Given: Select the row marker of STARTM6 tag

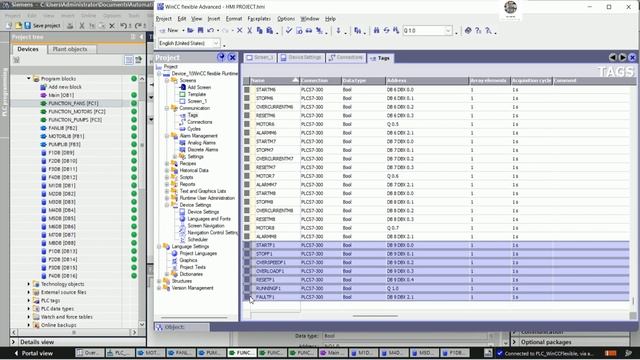Looking at the screenshot, I should coord(247,90).
